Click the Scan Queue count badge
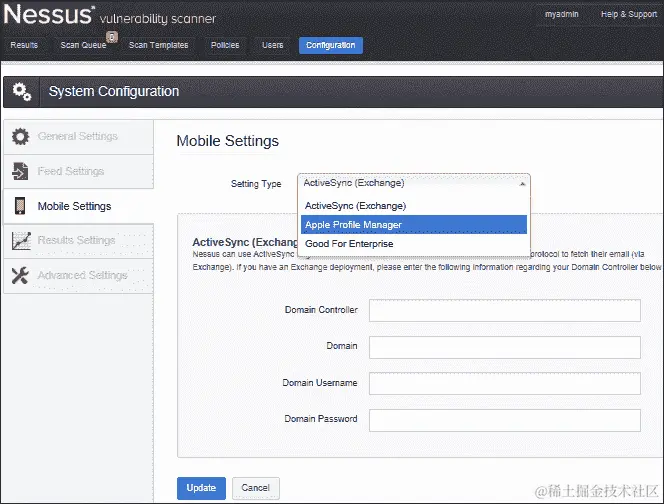 pos(112,37)
